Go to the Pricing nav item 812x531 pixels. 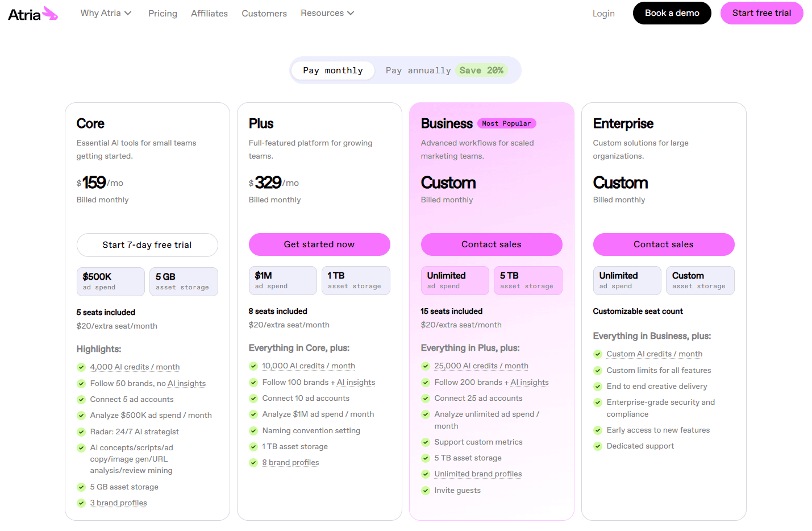pos(163,14)
